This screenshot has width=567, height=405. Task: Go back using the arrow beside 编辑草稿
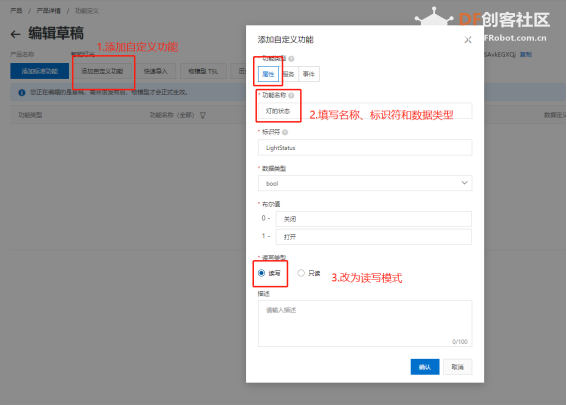15,34
